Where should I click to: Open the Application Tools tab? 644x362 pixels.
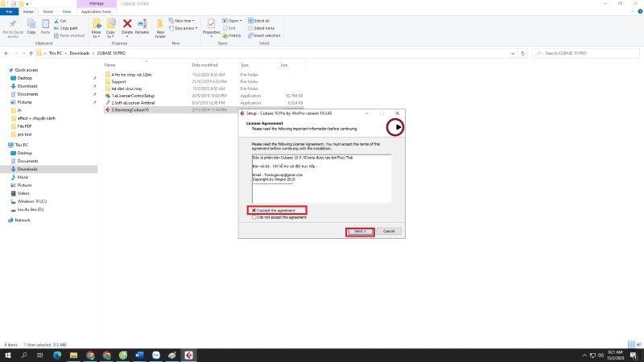click(96, 11)
